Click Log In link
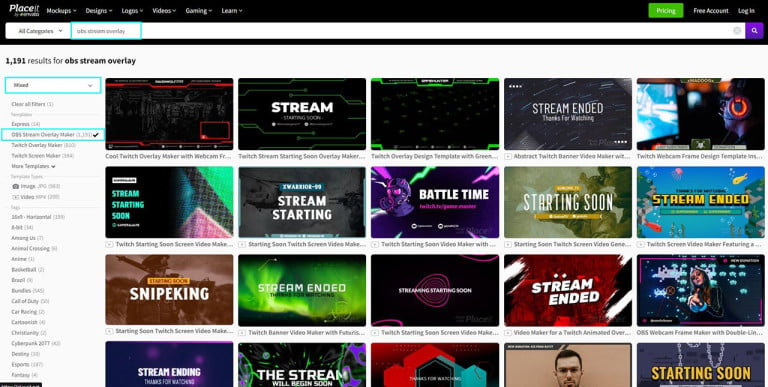 coord(746,10)
